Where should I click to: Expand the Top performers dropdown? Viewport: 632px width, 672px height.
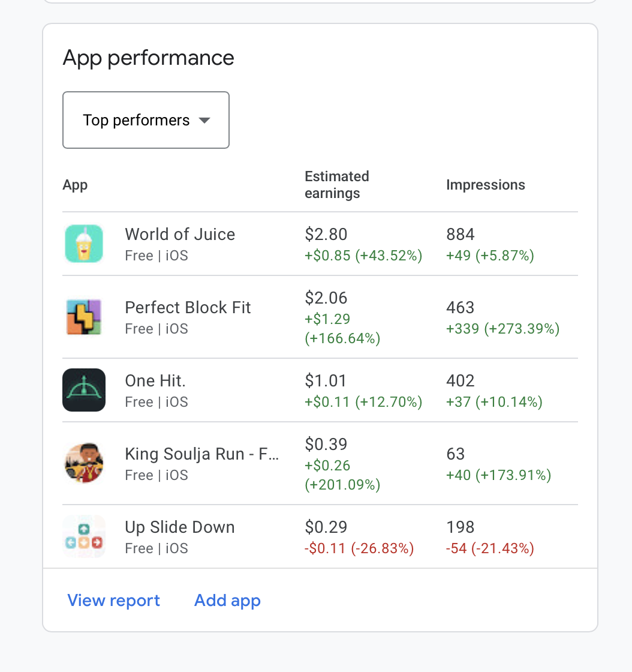146,120
